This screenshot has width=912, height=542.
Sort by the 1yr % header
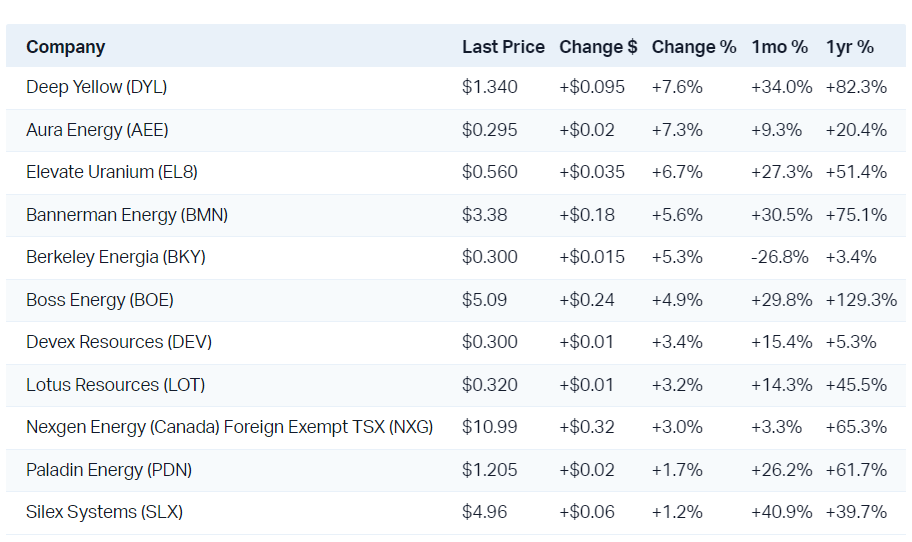point(850,47)
